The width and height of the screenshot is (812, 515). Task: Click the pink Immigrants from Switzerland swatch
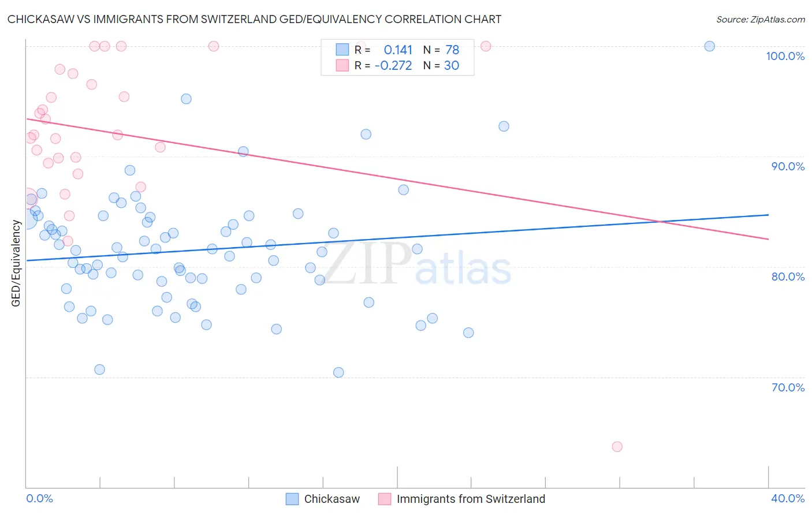pos(385,499)
